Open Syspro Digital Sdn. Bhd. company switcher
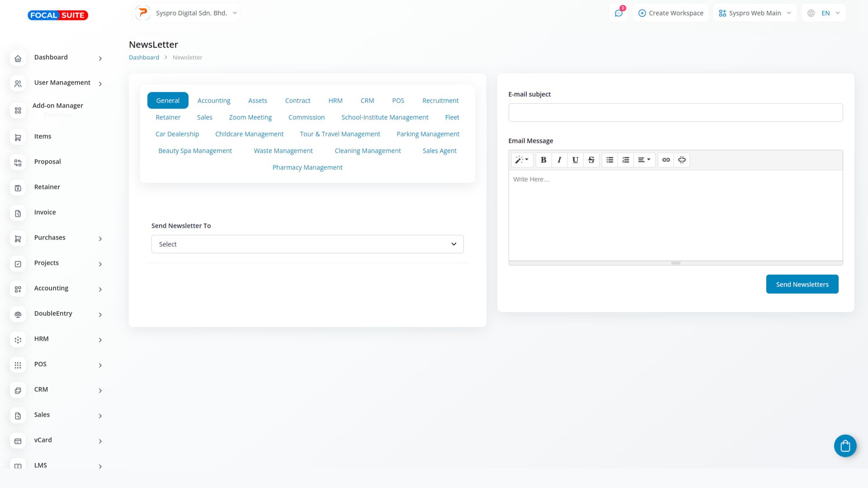Image resolution: width=868 pixels, height=488 pixels. point(187,13)
